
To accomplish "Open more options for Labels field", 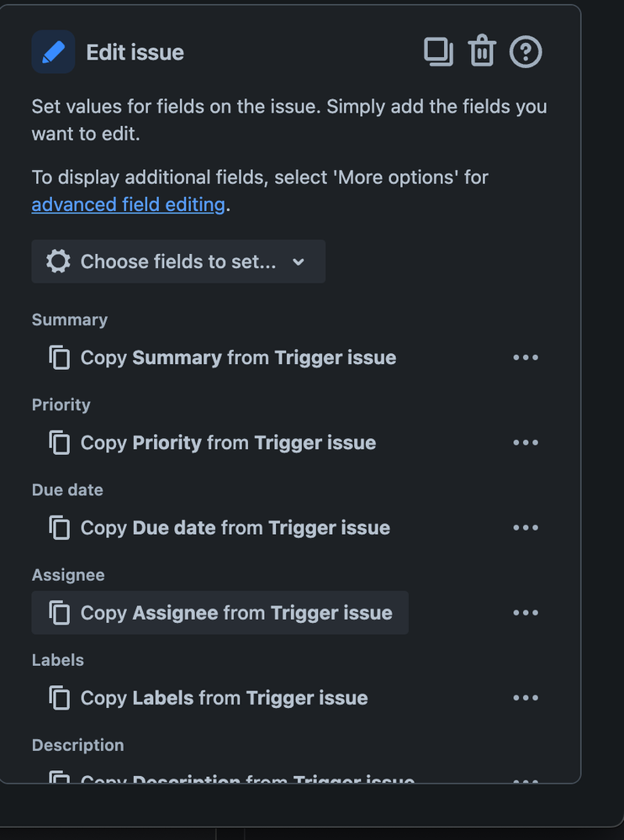I will [526, 698].
